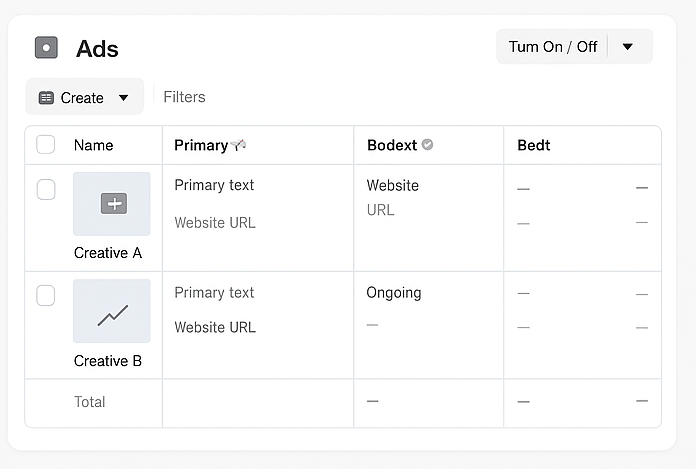Click Primary text in Creative A row
This screenshot has height=469, width=696.
click(214, 185)
